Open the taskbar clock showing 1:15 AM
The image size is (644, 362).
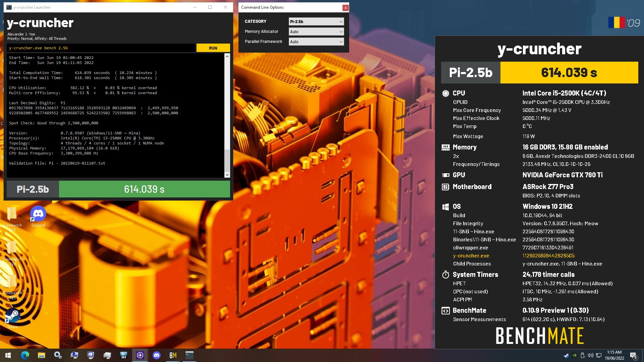(x=614, y=355)
